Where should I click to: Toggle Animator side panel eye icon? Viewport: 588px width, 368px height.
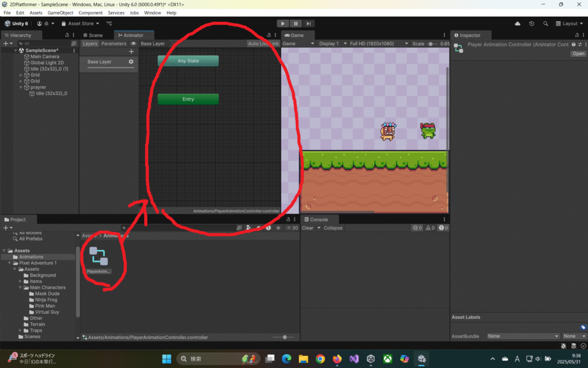(133, 44)
